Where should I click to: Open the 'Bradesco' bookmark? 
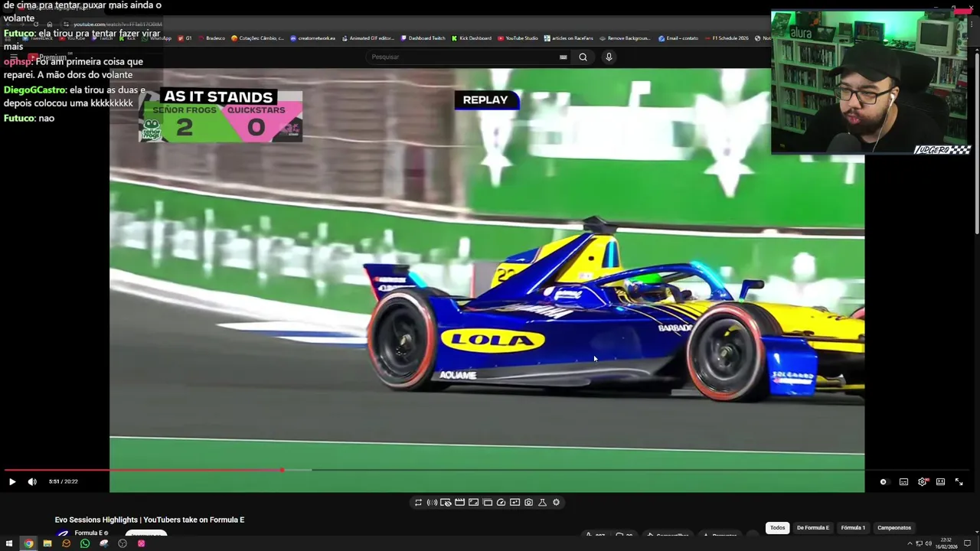pos(211,38)
